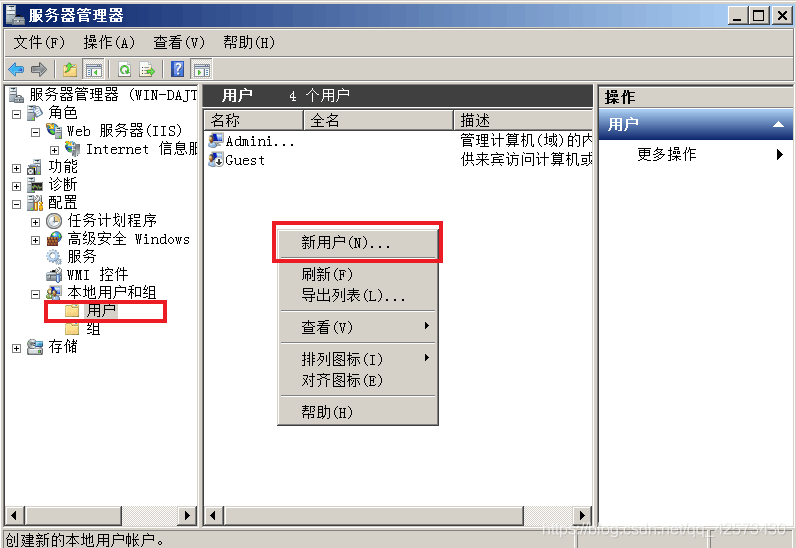Click the blue Back arrow toolbar icon
Viewport: 796px width, 548px height.
16,69
